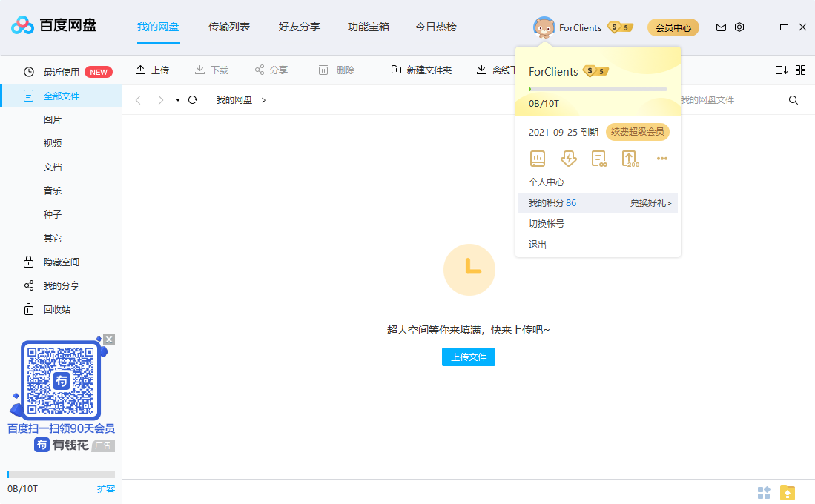Click the blue 上传文件 button
The height and width of the screenshot is (504, 815).
tap(469, 357)
